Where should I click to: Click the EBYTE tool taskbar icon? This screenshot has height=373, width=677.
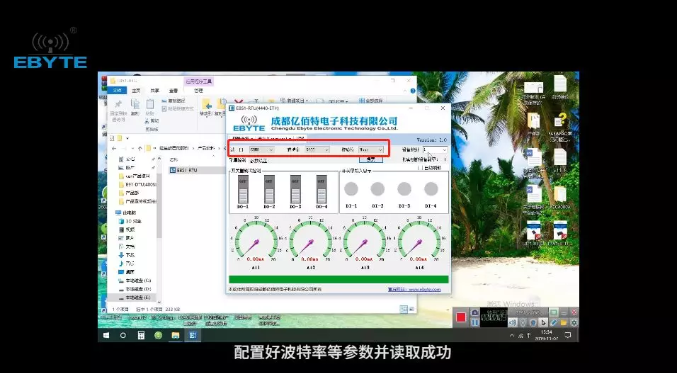coord(193,335)
